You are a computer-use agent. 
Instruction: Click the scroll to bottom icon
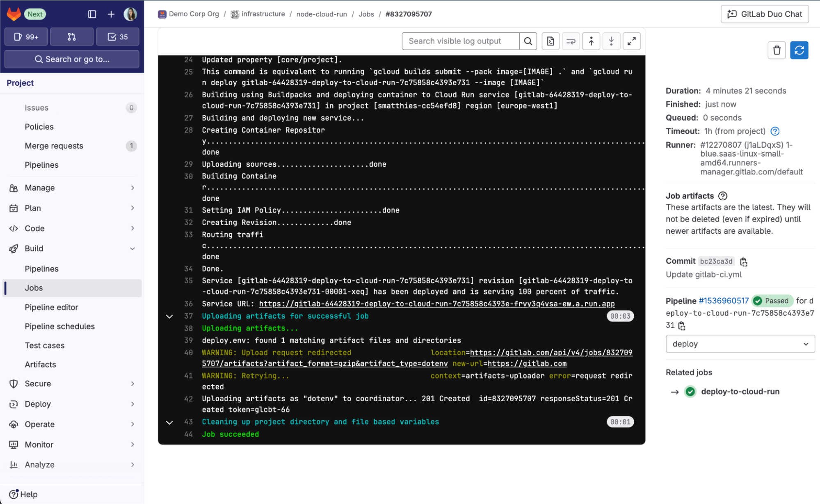612,41
